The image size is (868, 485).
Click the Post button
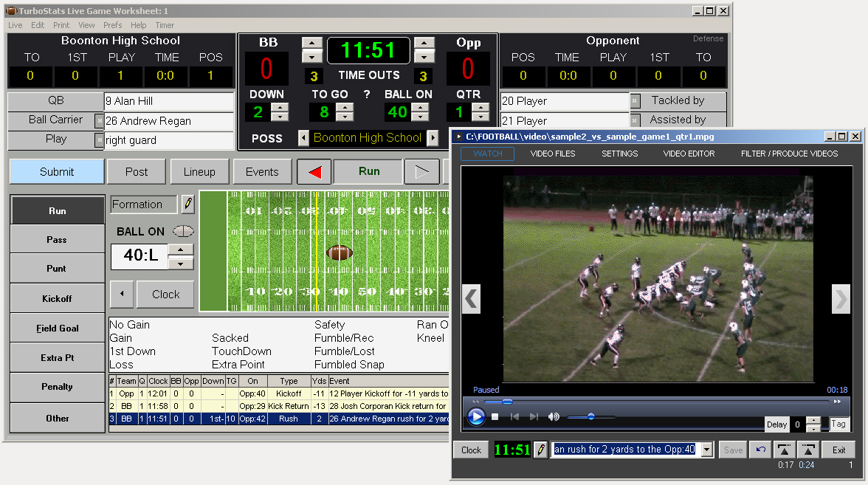click(x=136, y=171)
